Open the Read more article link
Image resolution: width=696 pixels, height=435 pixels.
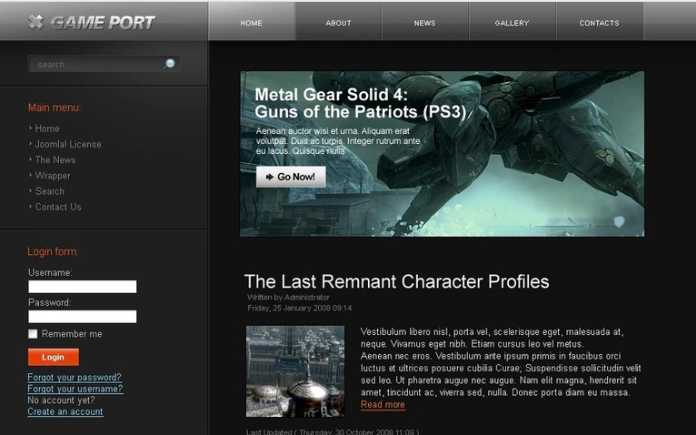point(383,404)
